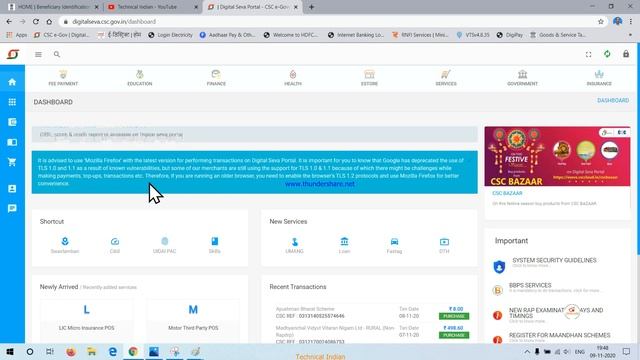Open Chrome three-dot menu
Viewport: 640px width, 360px height.
(x=631, y=22)
